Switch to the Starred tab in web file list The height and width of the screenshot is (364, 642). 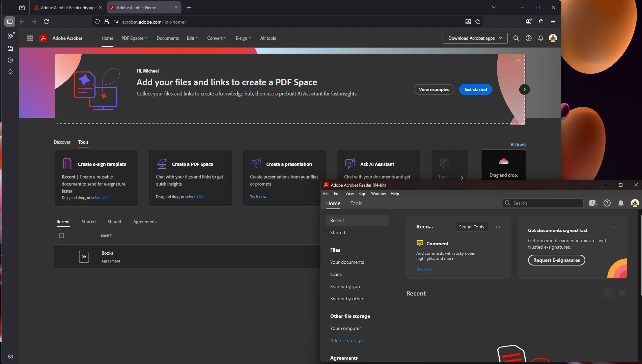88,222
